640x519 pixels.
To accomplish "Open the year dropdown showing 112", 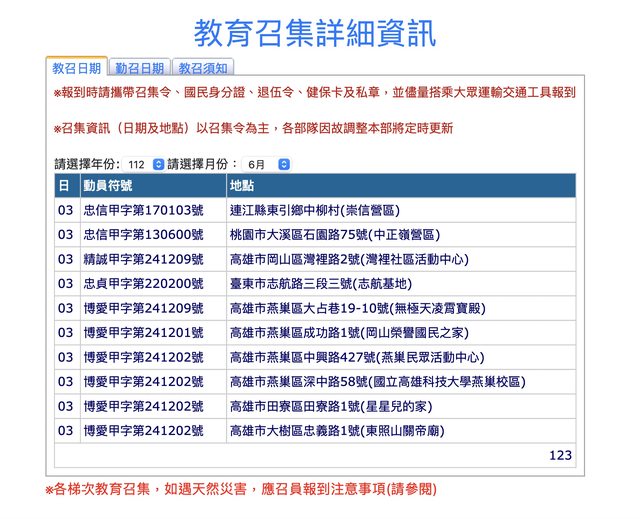I will pyautogui.click(x=145, y=163).
